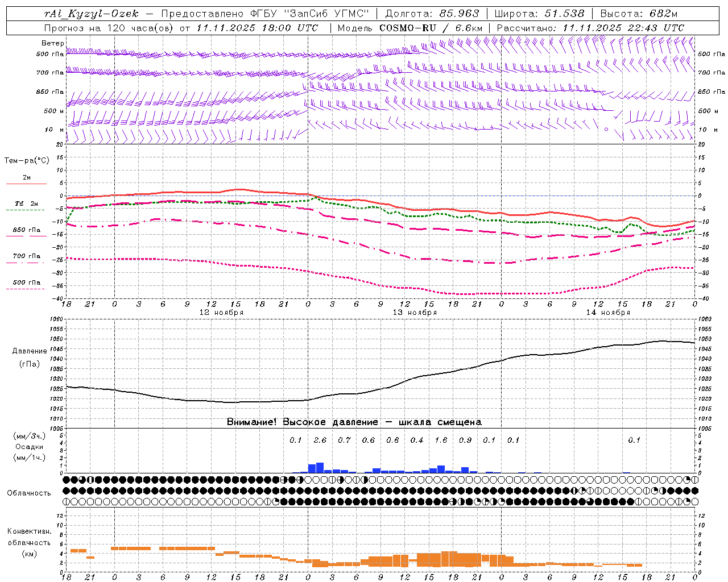Click the Осадки precipitation label
The image size is (728, 582).
tap(30, 447)
